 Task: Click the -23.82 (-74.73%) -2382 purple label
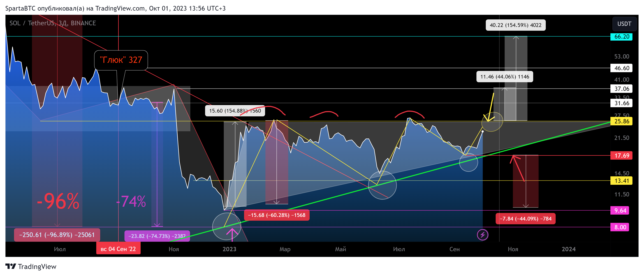pyautogui.click(x=157, y=236)
